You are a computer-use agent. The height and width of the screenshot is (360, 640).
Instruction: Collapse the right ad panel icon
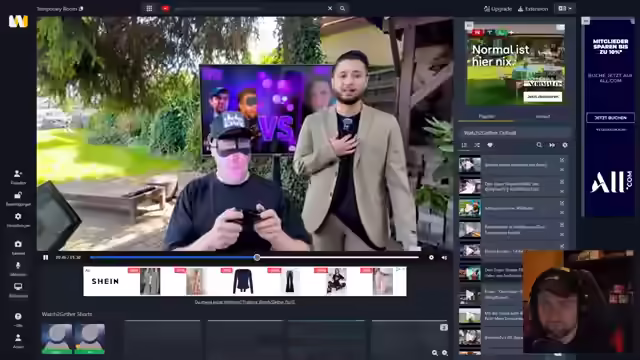click(586, 21)
